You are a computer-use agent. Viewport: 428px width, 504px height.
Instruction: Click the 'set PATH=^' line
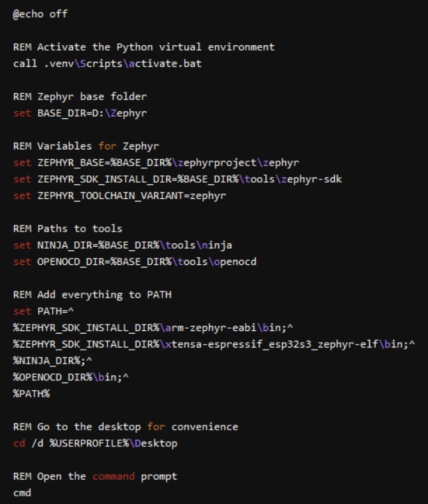43,311
